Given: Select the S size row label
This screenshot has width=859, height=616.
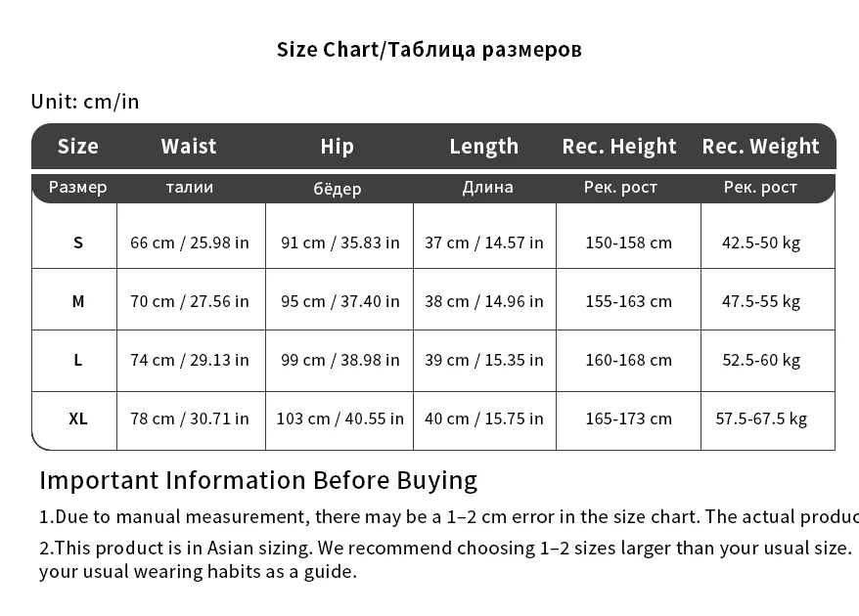Looking at the screenshot, I should coord(78,242).
